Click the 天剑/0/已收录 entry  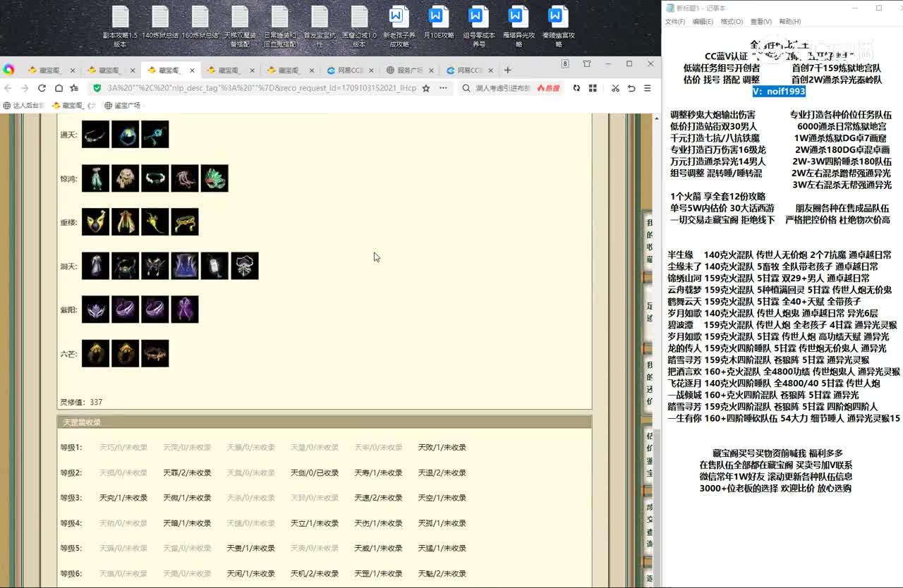point(315,473)
